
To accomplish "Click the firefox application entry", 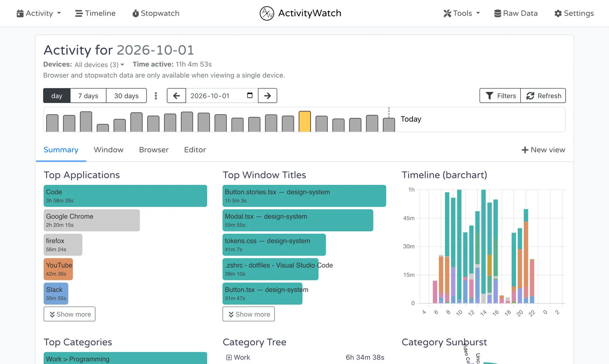I will click(63, 245).
